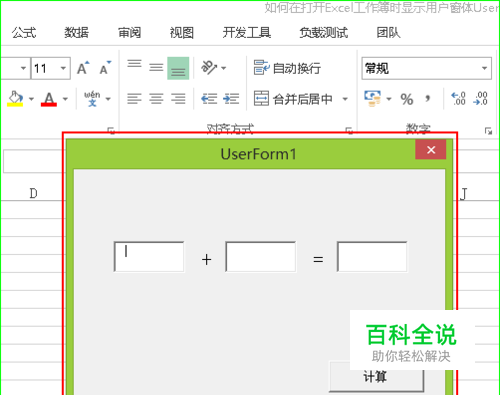Open the 公式 ribbon tab
The height and width of the screenshot is (395, 500).
[24, 33]
